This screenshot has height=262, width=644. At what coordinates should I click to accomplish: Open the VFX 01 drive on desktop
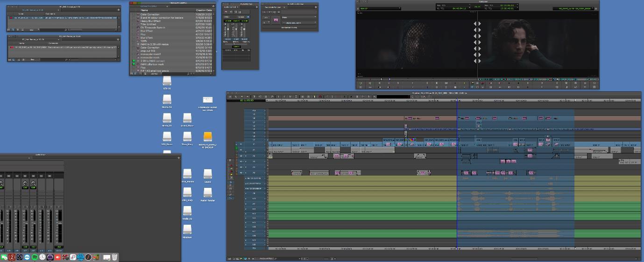(x=167, y=80)
